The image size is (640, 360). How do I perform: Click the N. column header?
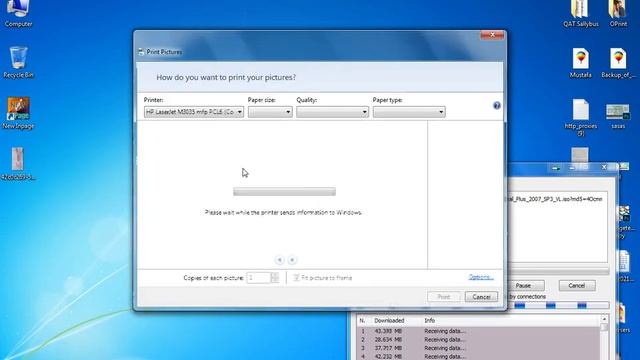coord(362,320)
